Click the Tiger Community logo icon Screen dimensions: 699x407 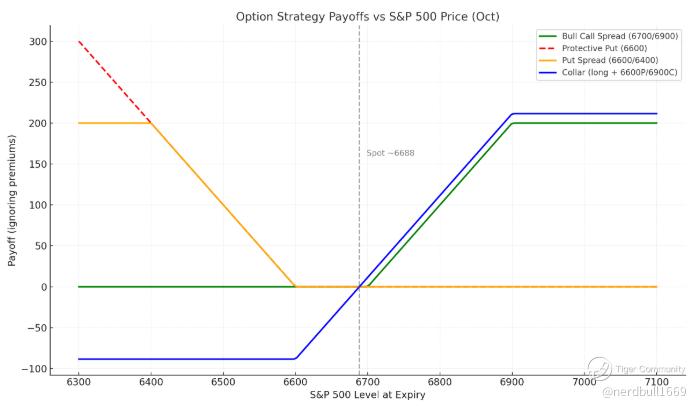[x=599, y=368]
